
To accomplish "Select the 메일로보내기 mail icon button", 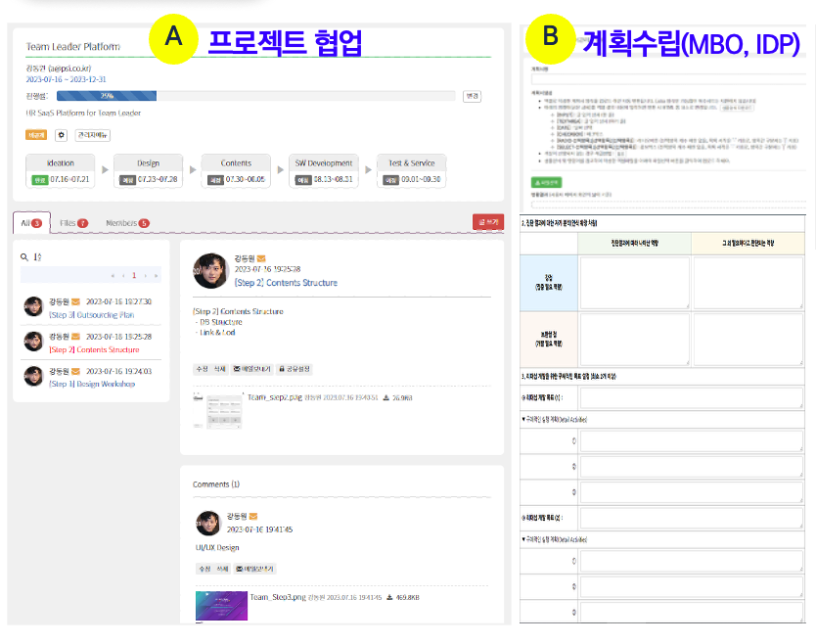I will 250,368.
